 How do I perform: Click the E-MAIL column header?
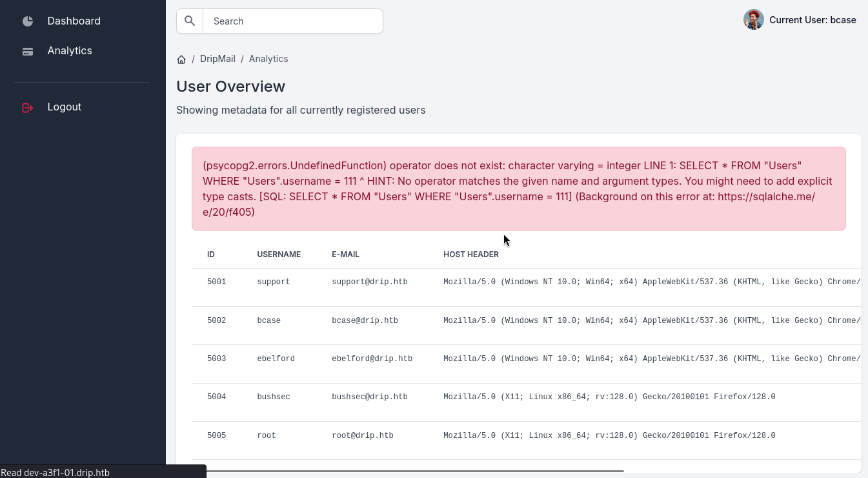345,255
